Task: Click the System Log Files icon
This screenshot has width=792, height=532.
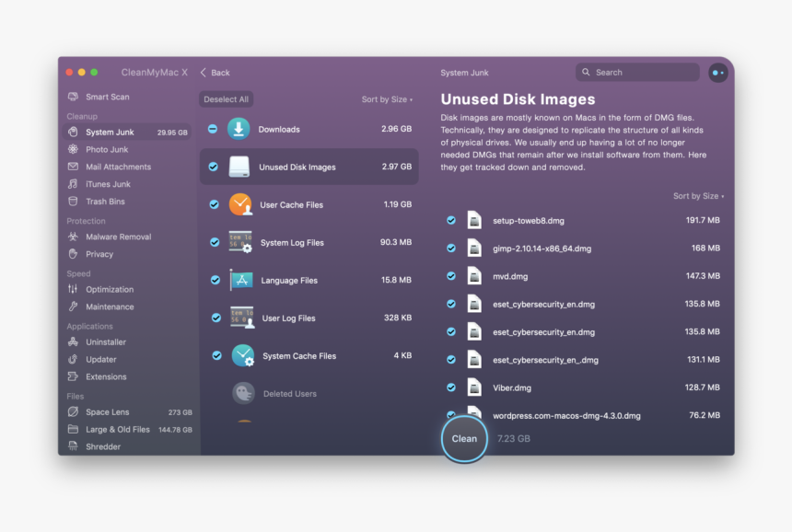Action: point(241,242)
